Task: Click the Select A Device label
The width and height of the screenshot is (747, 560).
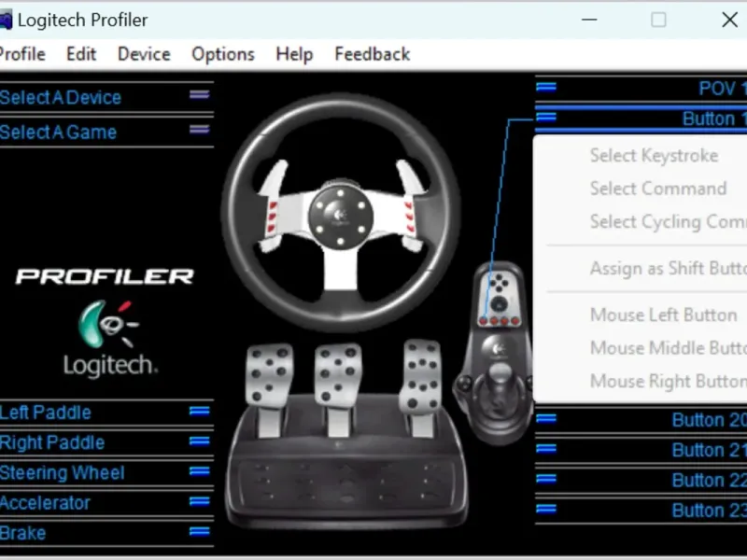Action: coord(61,98)
